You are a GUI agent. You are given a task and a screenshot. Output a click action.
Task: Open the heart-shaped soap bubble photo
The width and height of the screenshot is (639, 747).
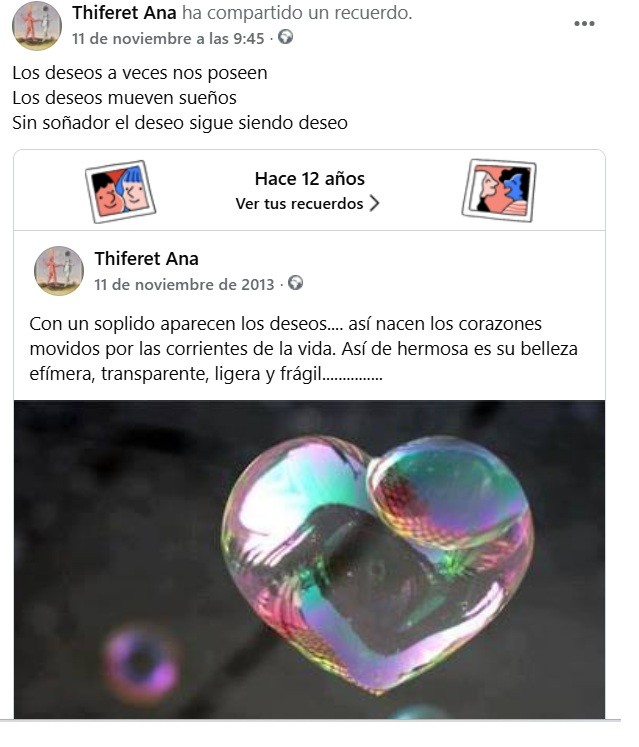click(310, 559)
